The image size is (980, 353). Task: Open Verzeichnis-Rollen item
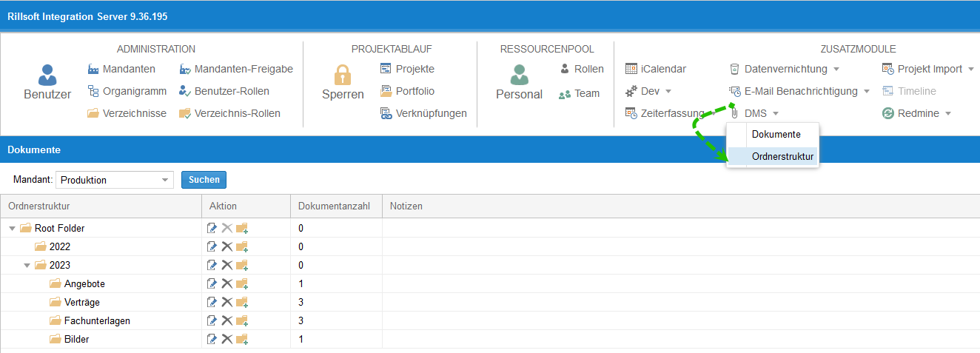click(x=229, y=113)
